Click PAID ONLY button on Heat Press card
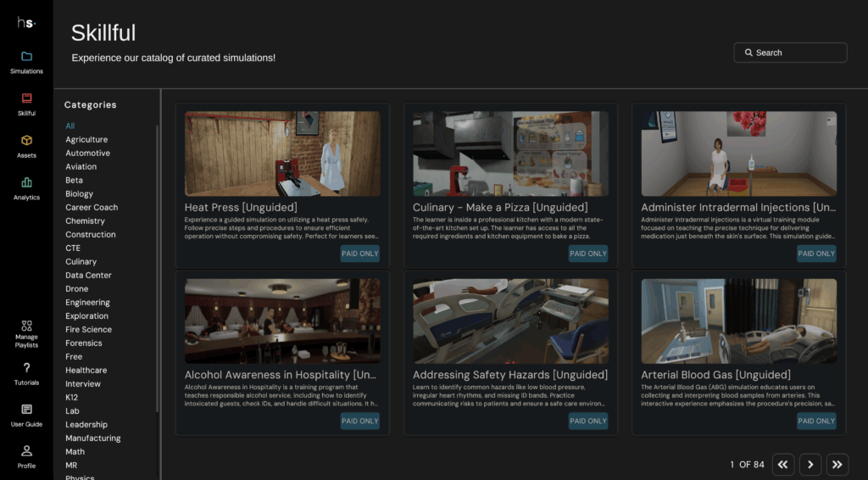This screenshot has height=480, width=868. tap(360, 254)
